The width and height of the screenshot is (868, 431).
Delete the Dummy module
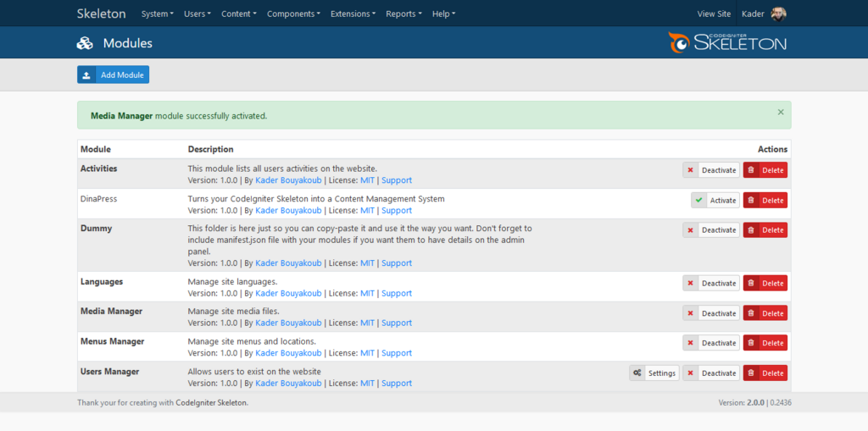tap(765, 230)
